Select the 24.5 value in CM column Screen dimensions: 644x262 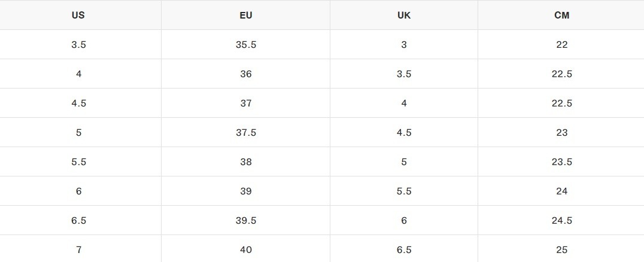561,221
